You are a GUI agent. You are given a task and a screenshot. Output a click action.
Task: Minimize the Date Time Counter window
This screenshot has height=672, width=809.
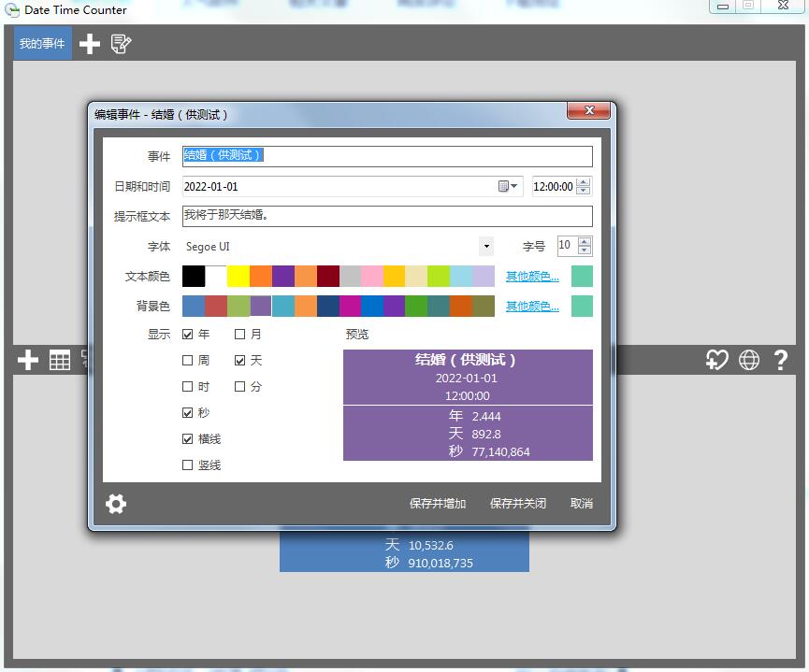(723, 7)
